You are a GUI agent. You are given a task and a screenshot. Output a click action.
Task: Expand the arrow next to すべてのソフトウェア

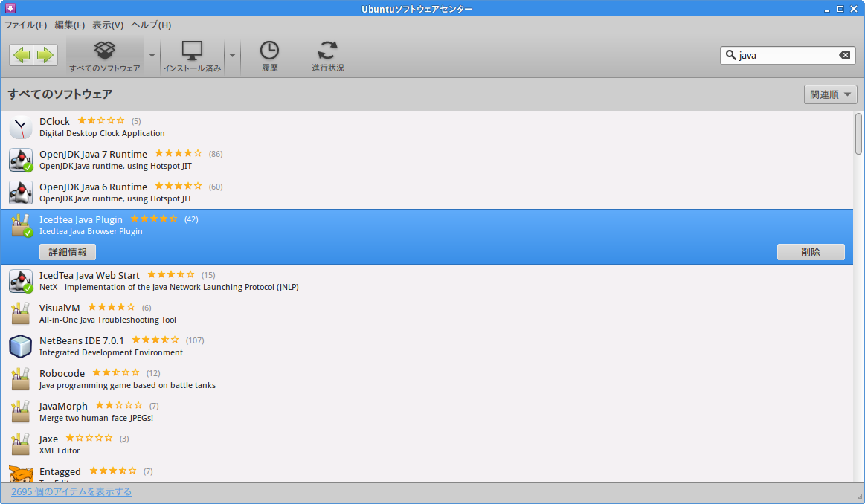(x=152, y=56)
